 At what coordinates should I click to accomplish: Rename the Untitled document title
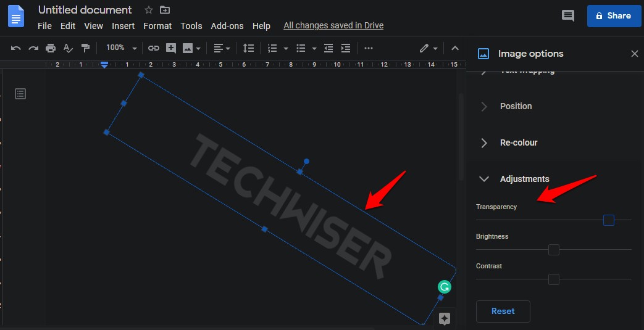(85, 10)
